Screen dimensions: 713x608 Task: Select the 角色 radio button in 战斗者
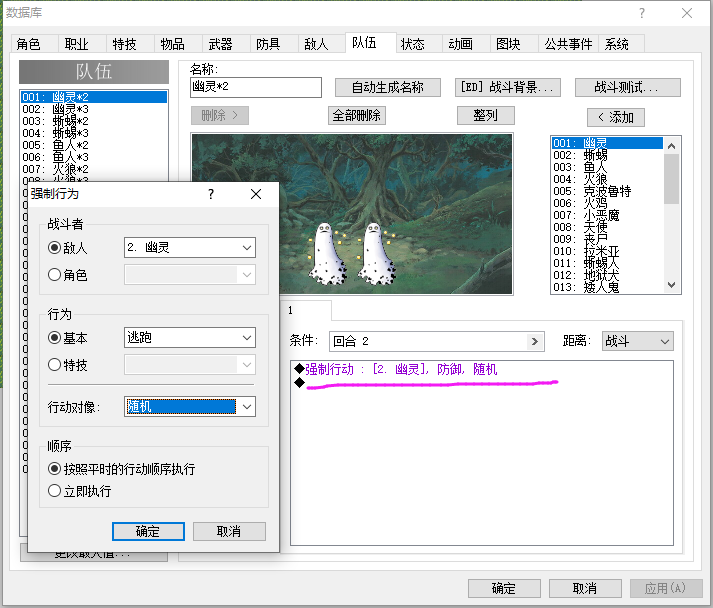pos(55,275)
